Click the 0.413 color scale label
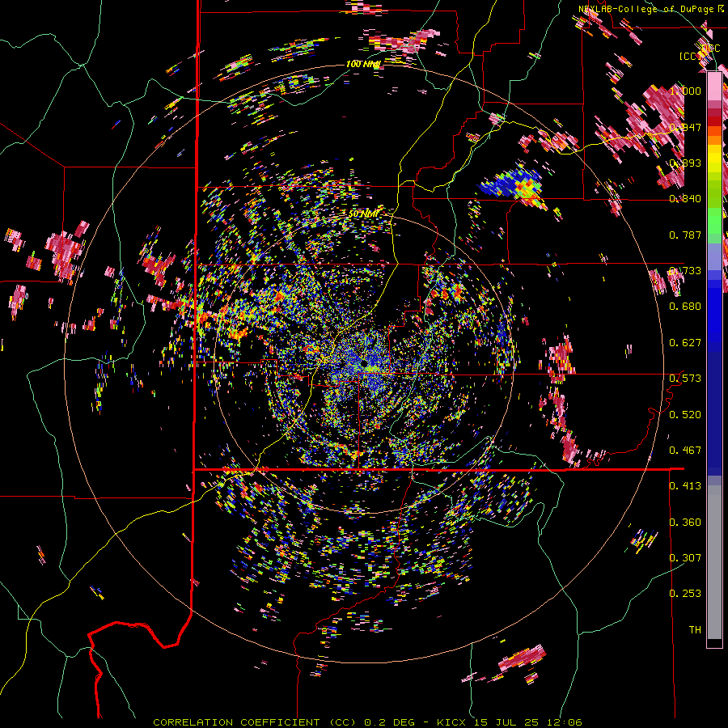Viewport: 728px width, 728px height. (685, 486)
